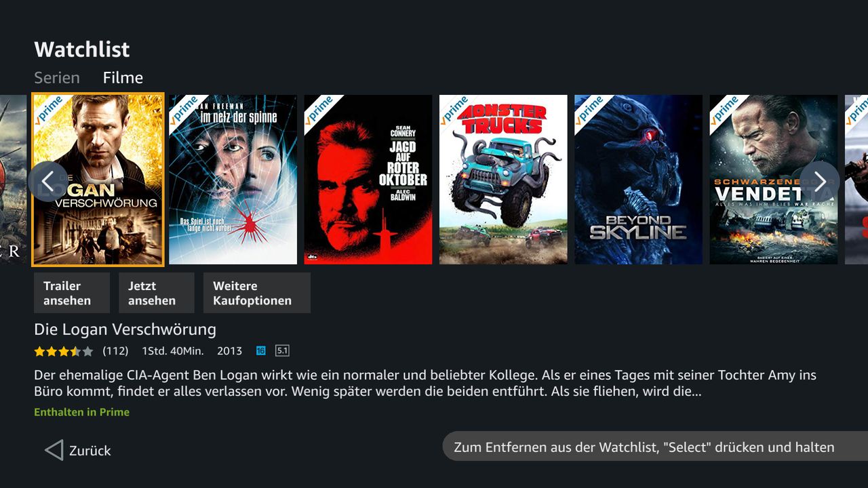The width and height of the screenshot is (868, 488).
Task: Click the Trailer ansehen button
Action: click(71, 293)
